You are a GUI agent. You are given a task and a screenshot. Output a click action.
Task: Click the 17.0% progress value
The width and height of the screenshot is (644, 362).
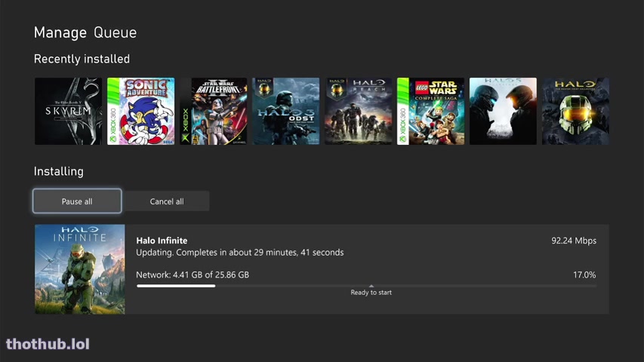(x=584, y=275)
